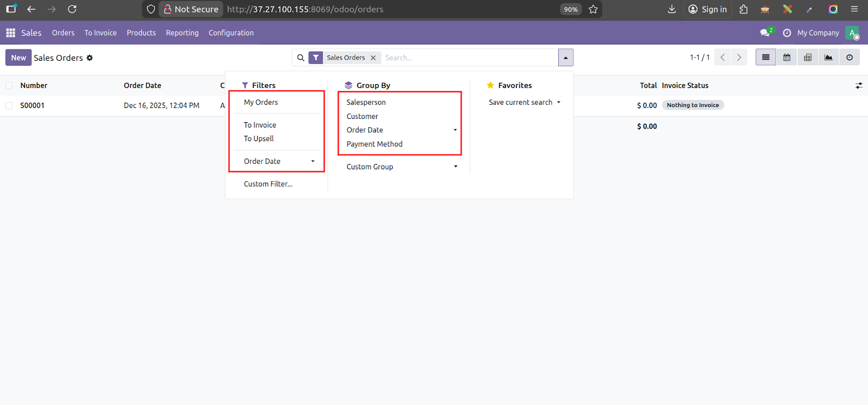Open the optional columns adjuster icon

859,86
